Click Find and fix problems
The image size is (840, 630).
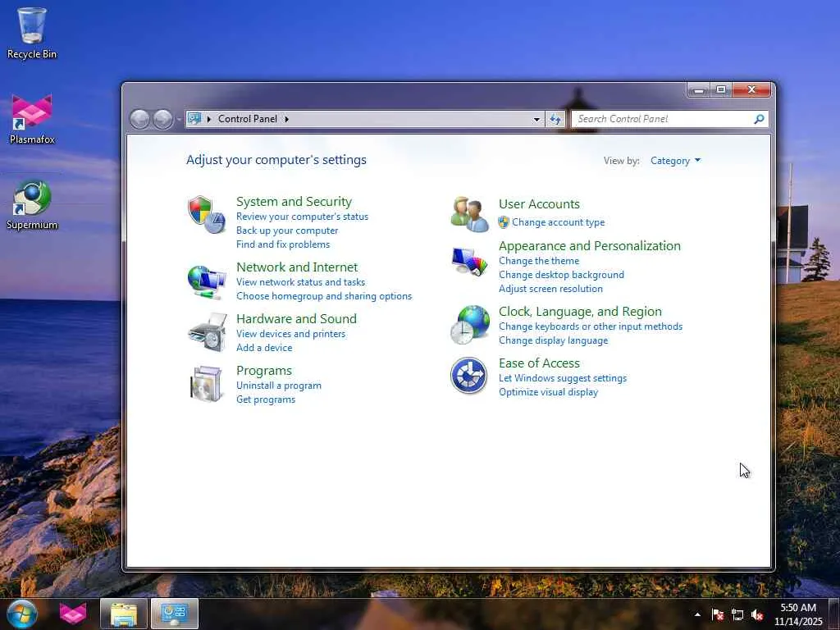[283, 244]
